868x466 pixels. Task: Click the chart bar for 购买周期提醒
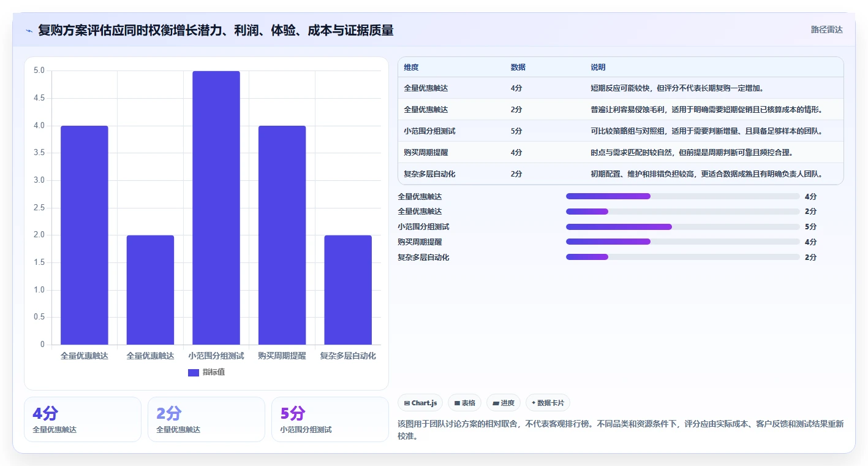pos(282,235)
